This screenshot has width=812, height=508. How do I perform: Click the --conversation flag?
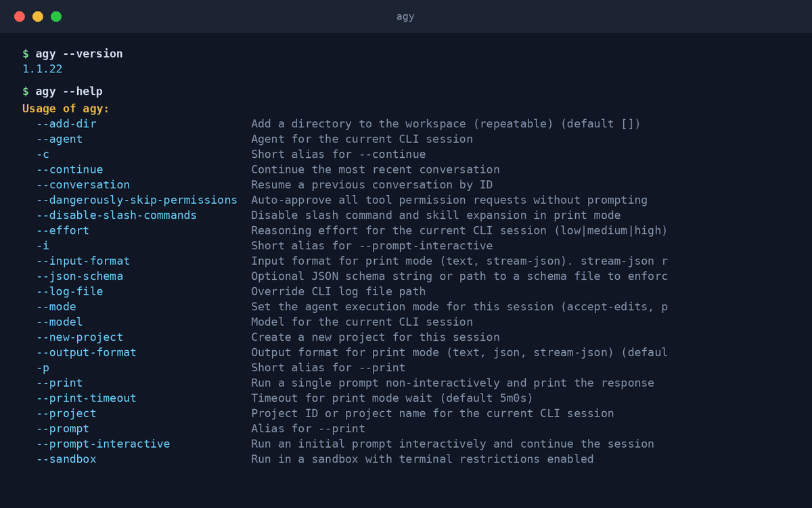point(83,185)
